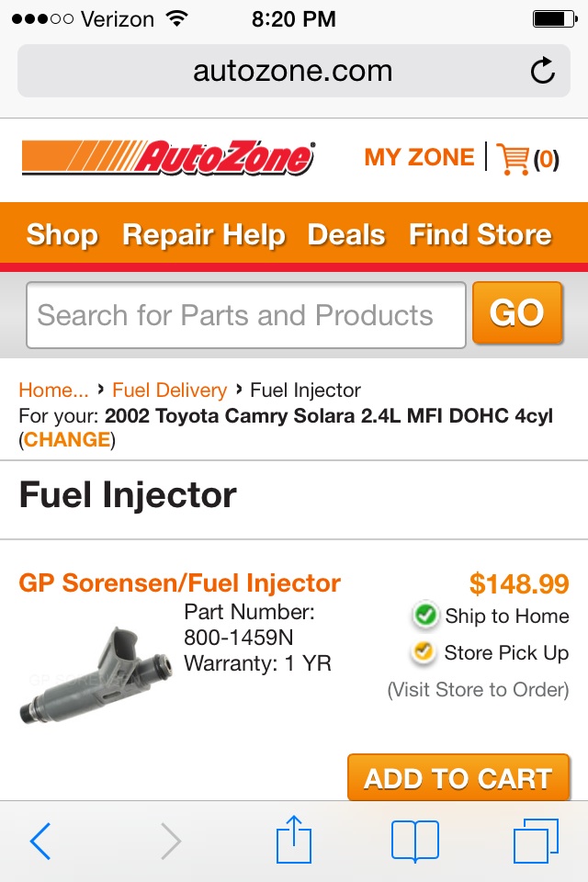The width and height of the screenshot is (588, 882).
Task: Open the shopping cart icon
Action: click(514, 159)
